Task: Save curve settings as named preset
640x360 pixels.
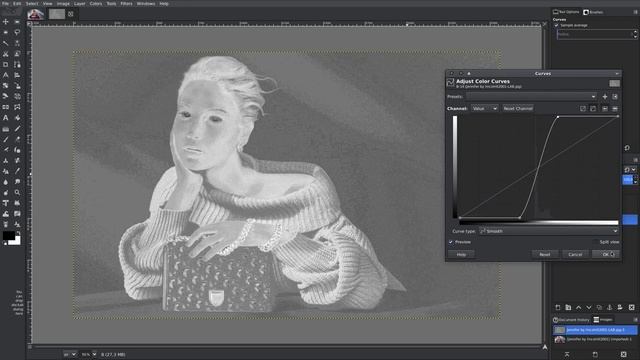Action: click(x=604, y=97)
